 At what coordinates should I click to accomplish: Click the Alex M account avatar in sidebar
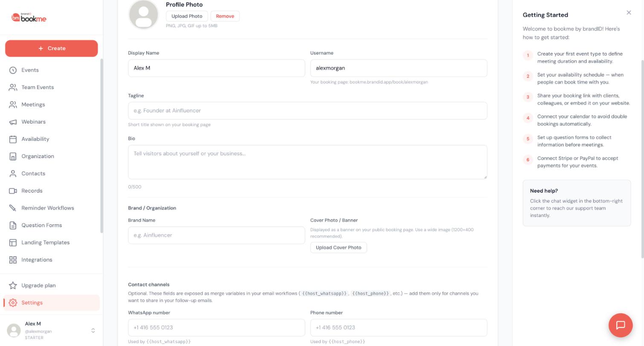click(x=14, y=330)
